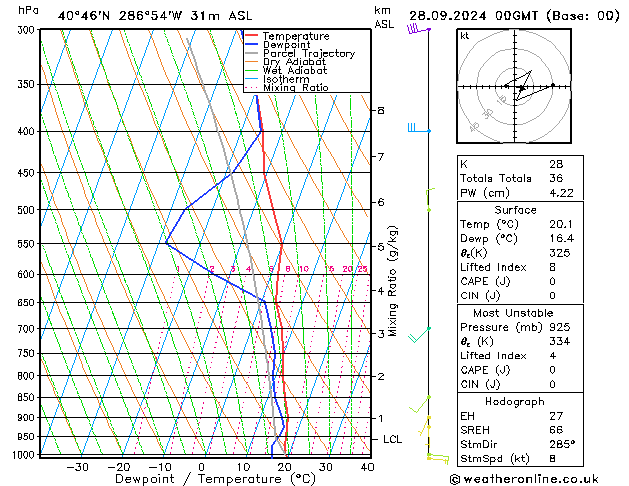629x486 pixels.
Task: Click the Totals Totals value 36
Action: (x=556, y=178)
